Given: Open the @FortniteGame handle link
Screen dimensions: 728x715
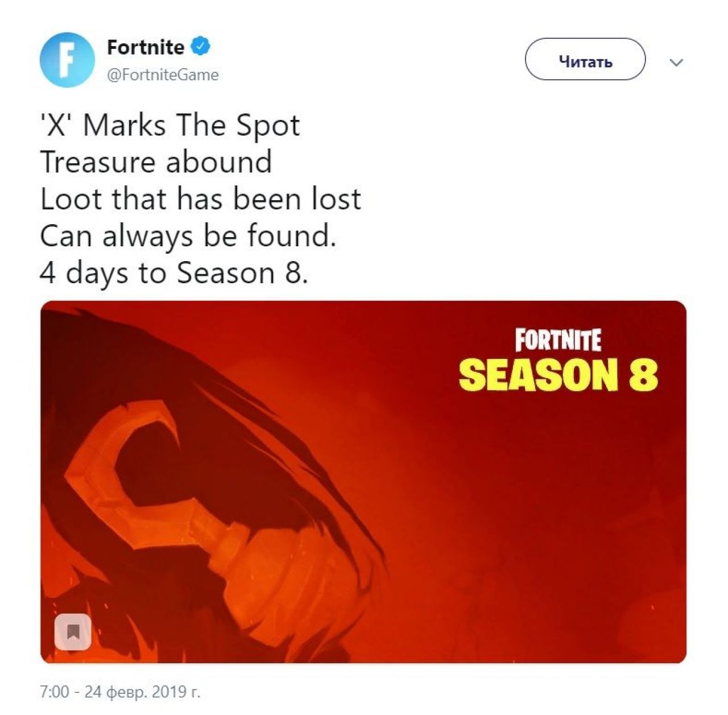Looking at the screenshot, I should (x=163, y=75).
